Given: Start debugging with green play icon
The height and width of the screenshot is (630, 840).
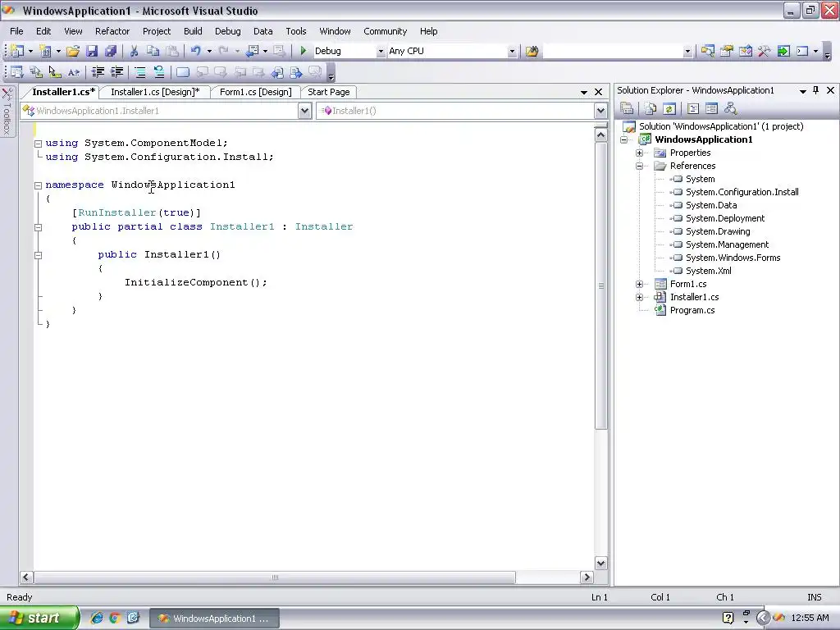Looking at the screenshot, I should click(304, 51).
